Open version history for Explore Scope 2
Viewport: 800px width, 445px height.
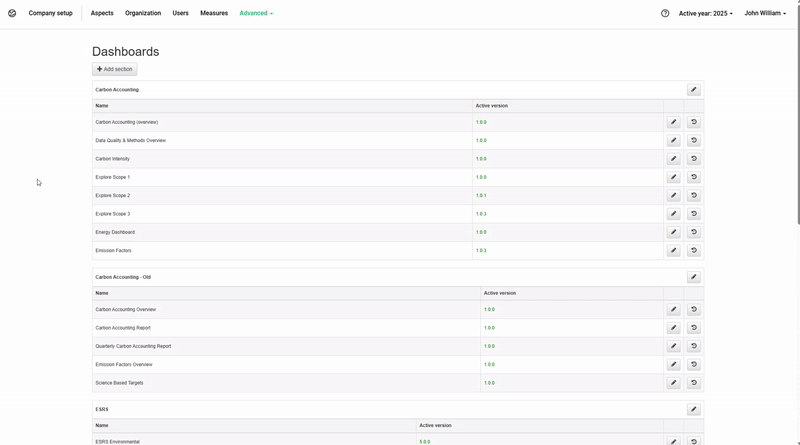(693, 195)
